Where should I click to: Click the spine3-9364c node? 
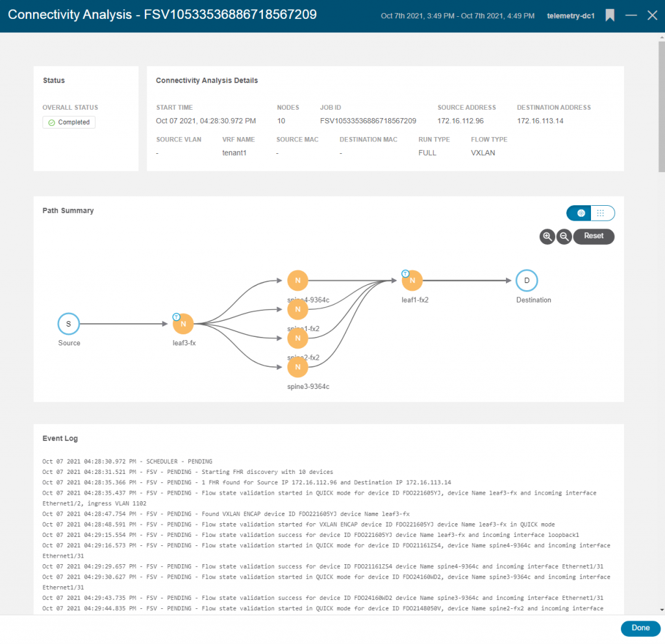(x=297, y=367)
